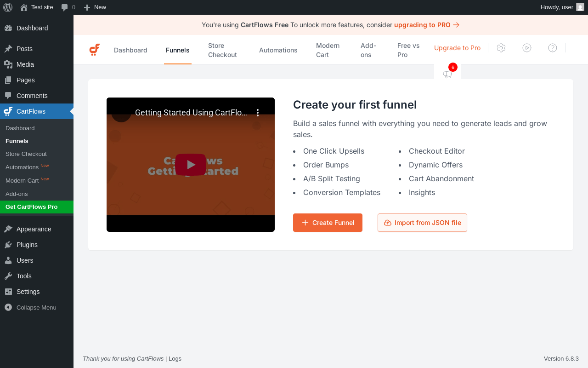Viewport: 588px width, 368px height.
Task: Open the WordPress Settings menu
Action: click(37, 292)
